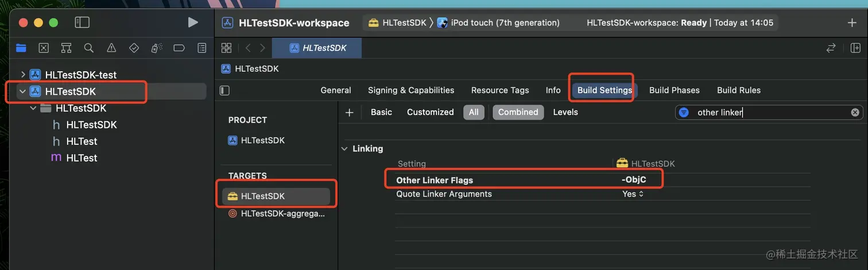Add a new item with the toolbar plus button
The image size is (868, 270).
[852, 23]
